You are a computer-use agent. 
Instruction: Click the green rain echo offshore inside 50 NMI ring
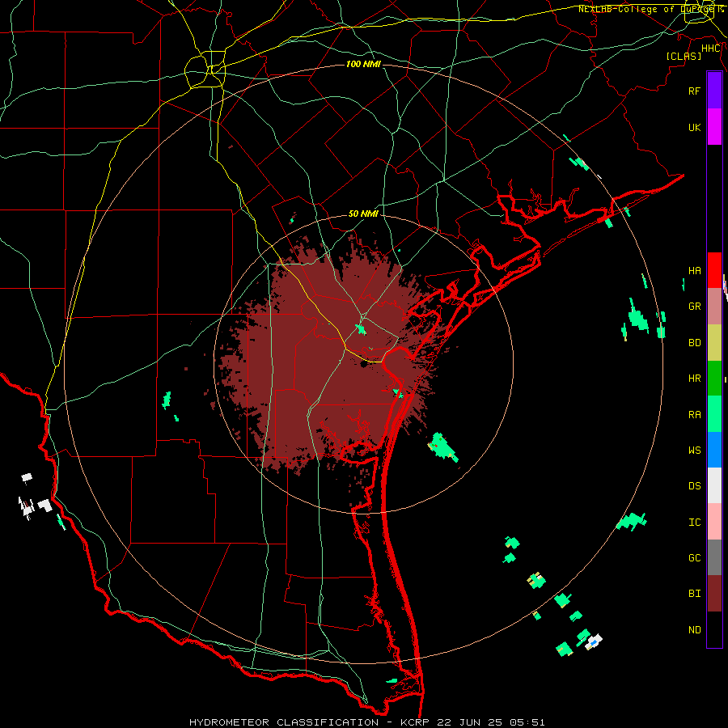click(442, 447)
